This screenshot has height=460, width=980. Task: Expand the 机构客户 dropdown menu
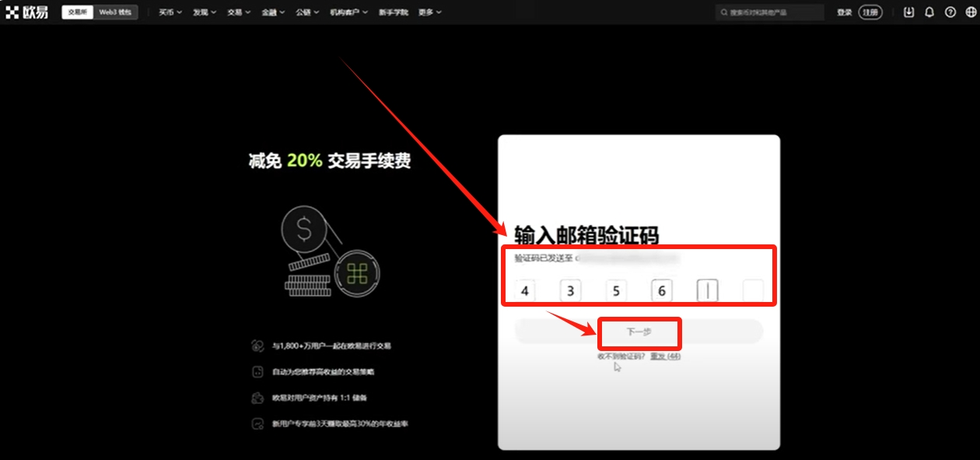pos(349,12)
